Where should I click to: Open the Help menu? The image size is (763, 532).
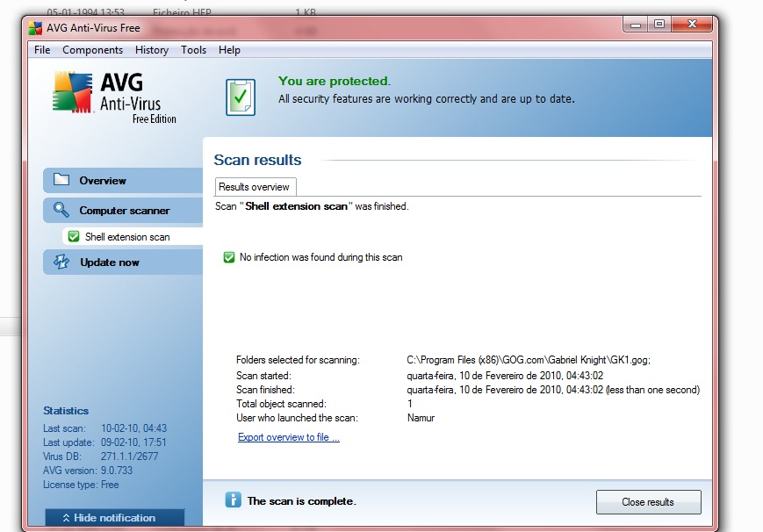point(229,50)
